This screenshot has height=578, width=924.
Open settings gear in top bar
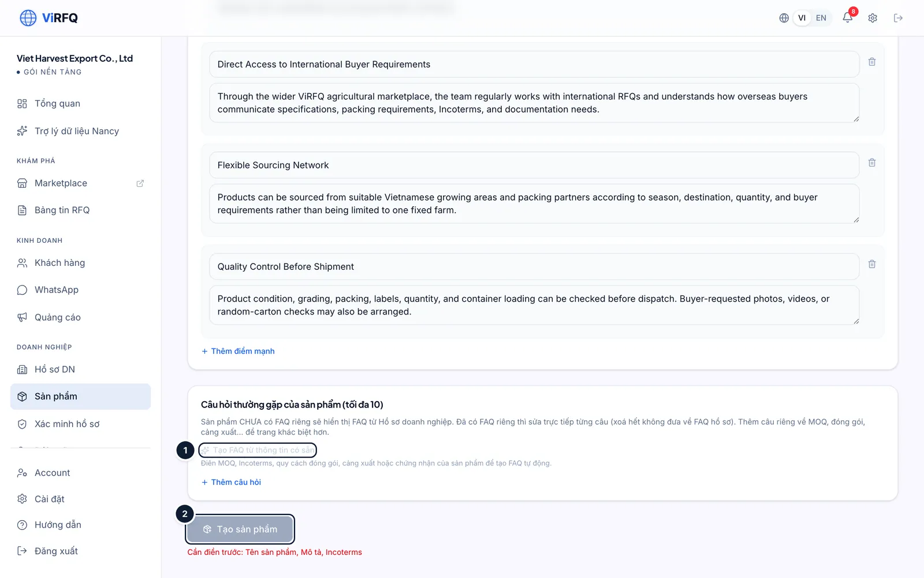873,18
